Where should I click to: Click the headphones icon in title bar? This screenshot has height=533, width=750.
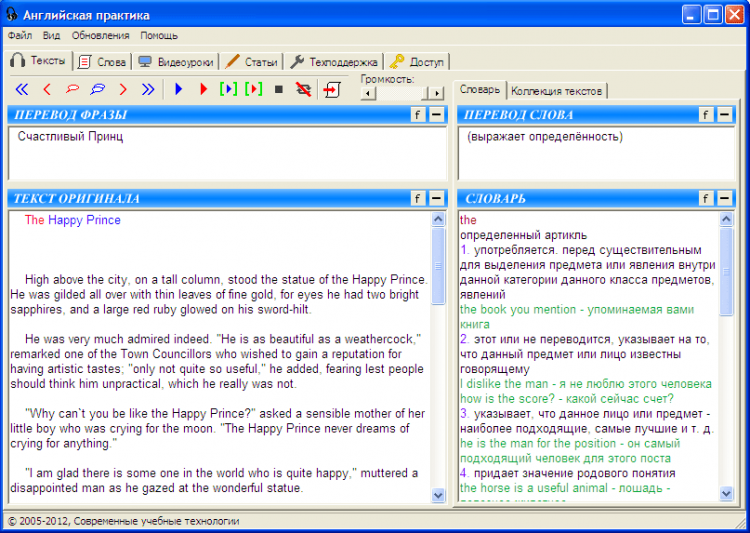coord(11,14)
